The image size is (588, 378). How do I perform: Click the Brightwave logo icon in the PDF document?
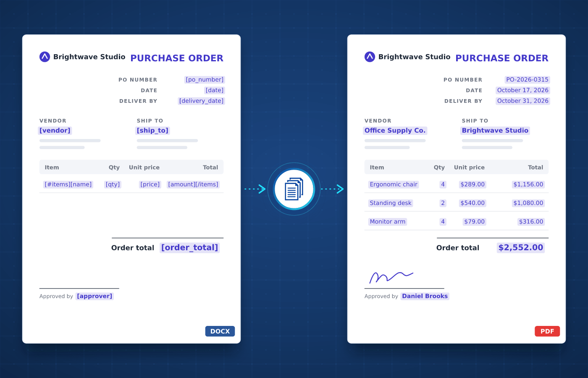370,57
